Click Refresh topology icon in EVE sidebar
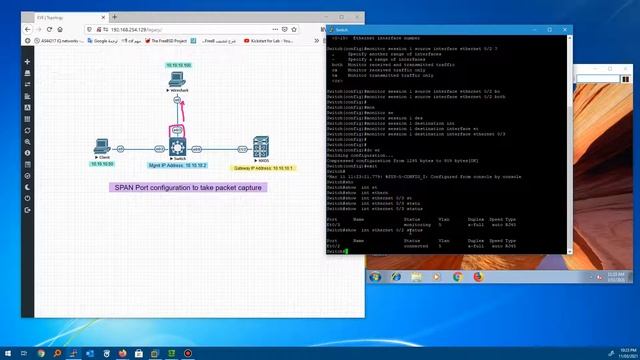Image resolution: width=640 pixels, height=360 pixels. pos(27,131)
